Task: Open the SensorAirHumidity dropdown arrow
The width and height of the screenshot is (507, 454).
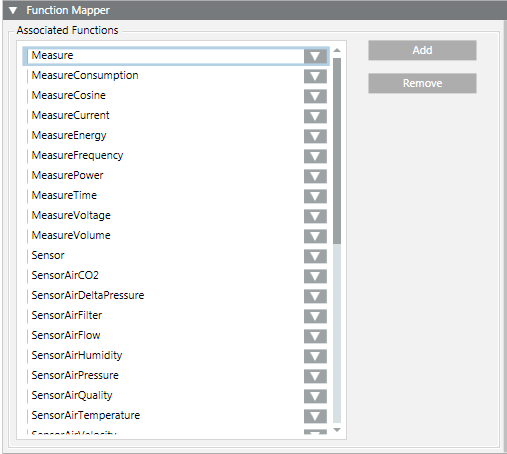Action: [x=315, y=356]
